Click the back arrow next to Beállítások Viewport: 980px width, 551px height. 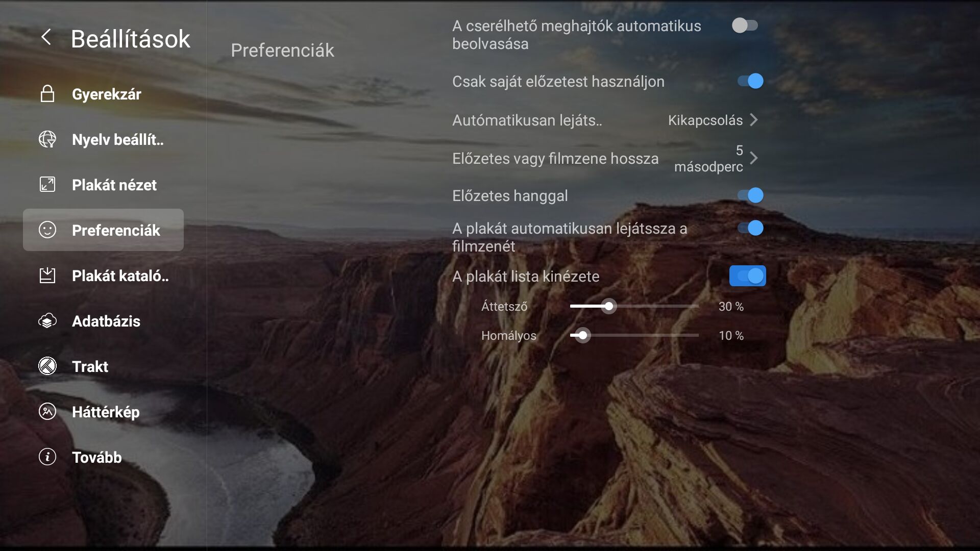click(46, 37)
